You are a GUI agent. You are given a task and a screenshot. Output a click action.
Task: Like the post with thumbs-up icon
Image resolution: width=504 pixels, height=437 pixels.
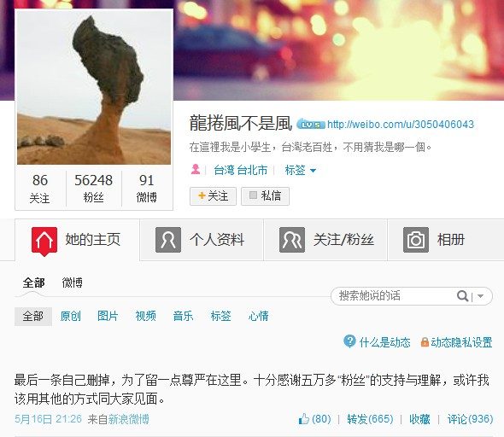coord(303,419)
